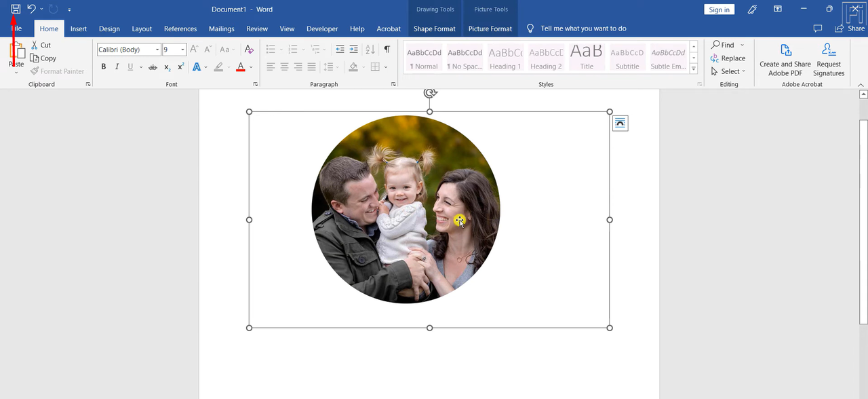Apply the No Spacing style
868x399 pixels.
tap(465, 57)
